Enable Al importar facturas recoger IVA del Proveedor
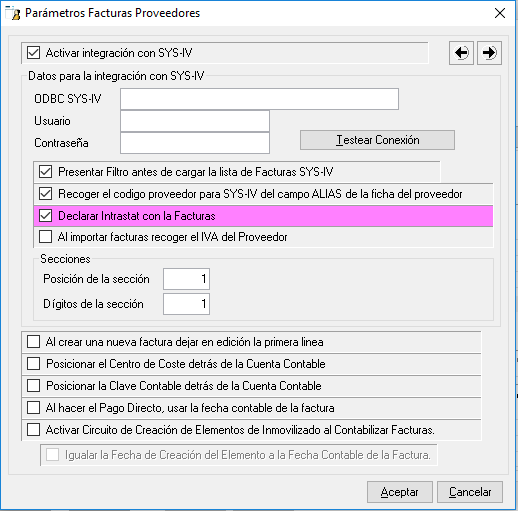 46,237
